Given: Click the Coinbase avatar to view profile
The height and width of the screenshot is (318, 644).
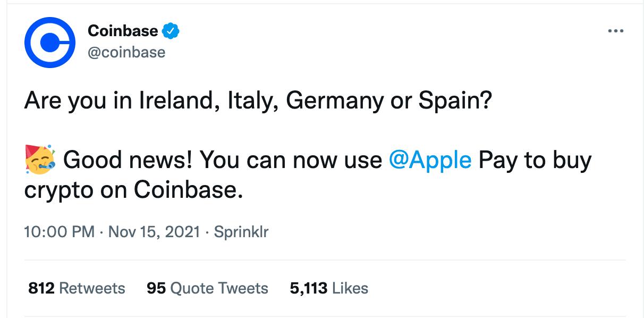Looking at the screenshot, I should tap(51, 41).
